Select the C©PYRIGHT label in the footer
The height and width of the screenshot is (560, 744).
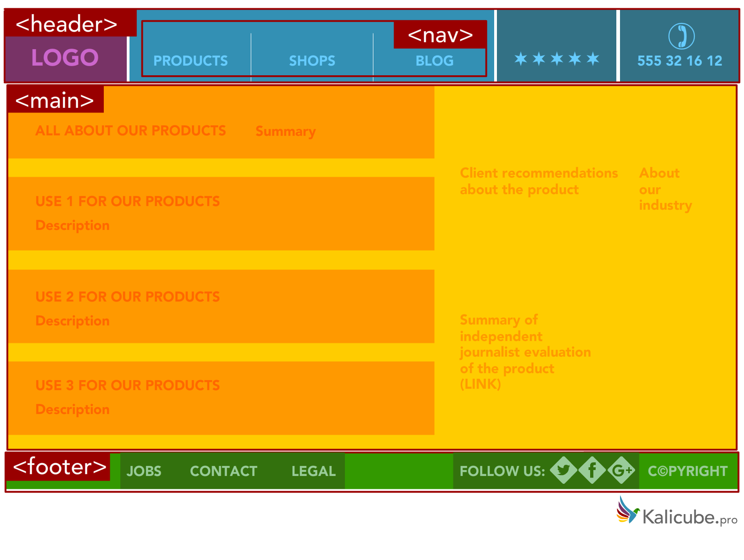tap(688, 471)
